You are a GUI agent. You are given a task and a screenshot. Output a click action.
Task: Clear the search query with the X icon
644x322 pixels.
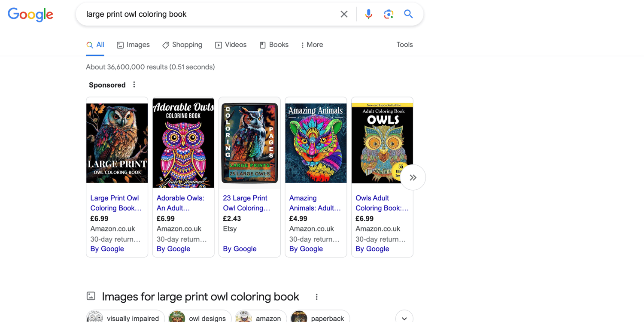click(x=344, y=14)
